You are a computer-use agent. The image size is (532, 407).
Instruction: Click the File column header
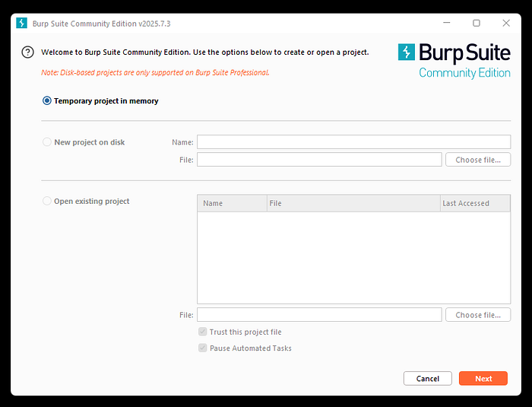pos(353,203)
